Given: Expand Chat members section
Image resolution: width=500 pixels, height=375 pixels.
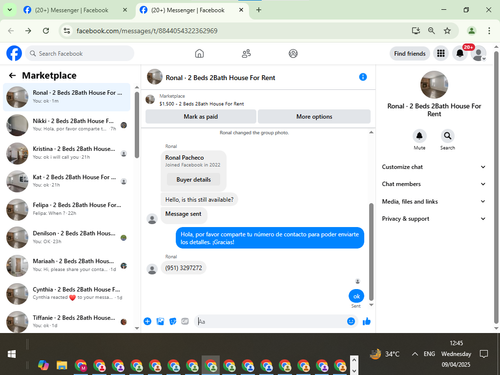Looking at the screenshot, I should tap(434, 184).
